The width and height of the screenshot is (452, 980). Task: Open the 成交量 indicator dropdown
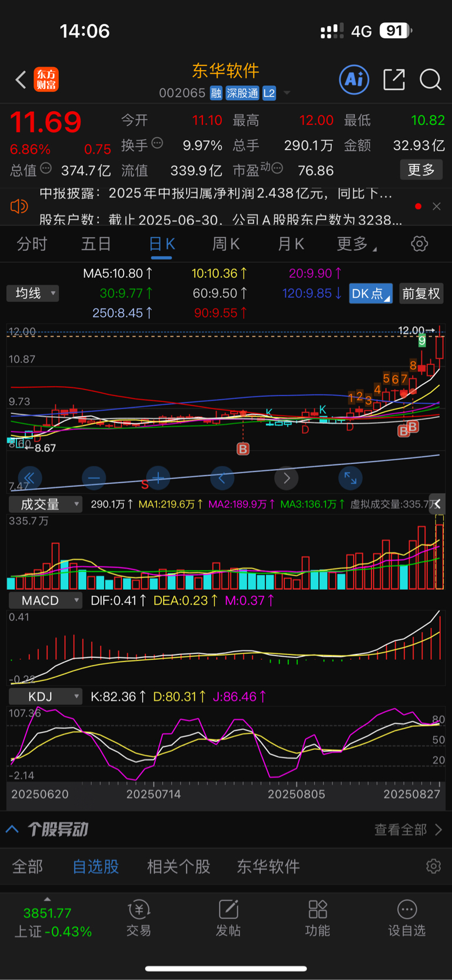point(45,504)
